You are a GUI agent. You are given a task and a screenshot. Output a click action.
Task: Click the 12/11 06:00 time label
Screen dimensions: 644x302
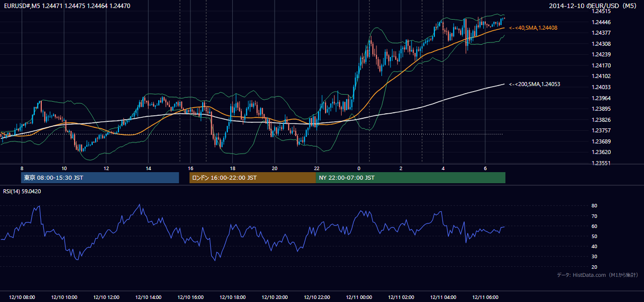pos(485,297)
